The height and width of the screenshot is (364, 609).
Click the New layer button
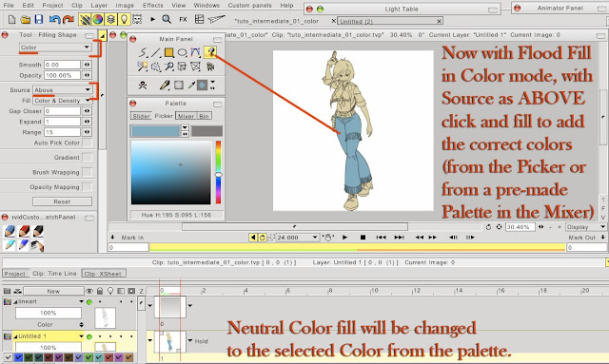53,291
